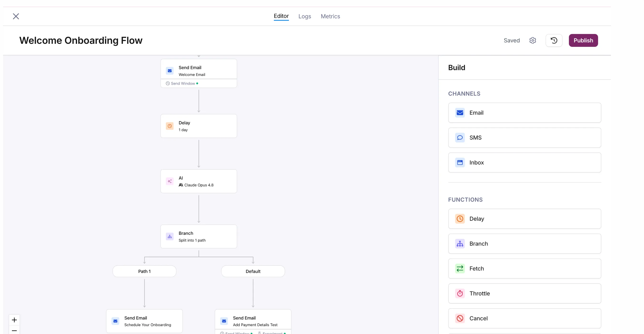Click the Delay node's clock icon
The image size is (644, 334).
point(169,126)
